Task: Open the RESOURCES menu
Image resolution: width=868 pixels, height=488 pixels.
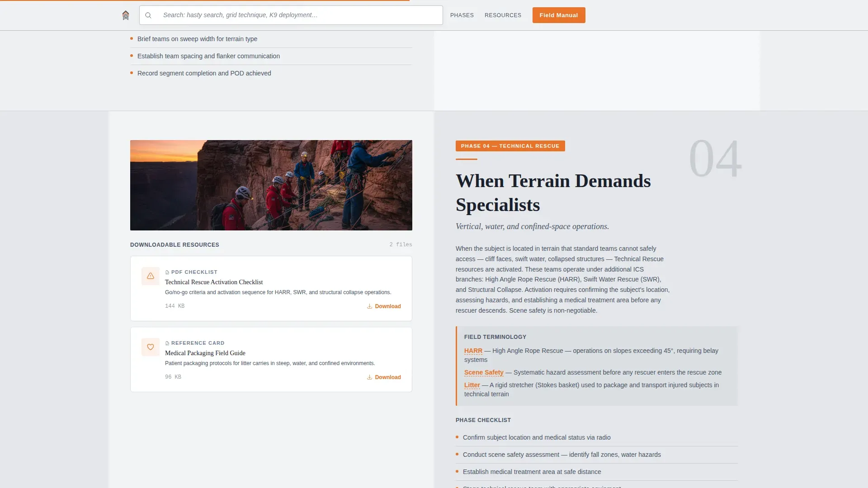Action: pyautogui.click(x=503, y=15)
